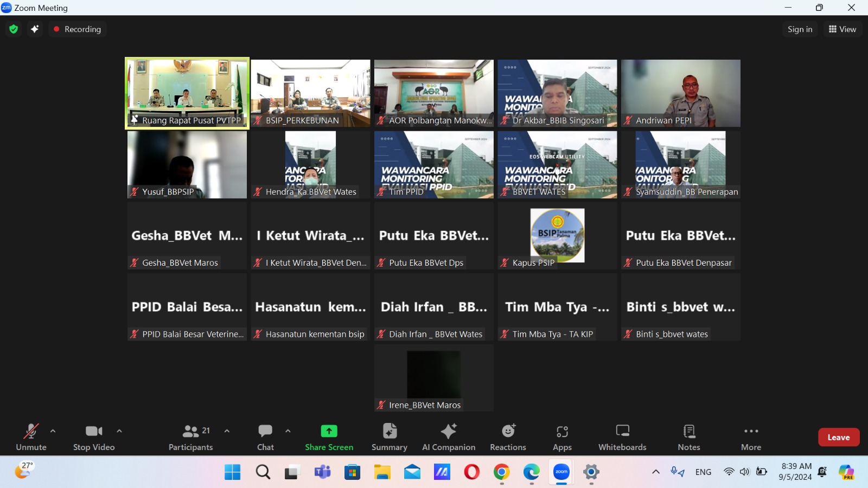Click the Recording indicator
Image resolution: width=868 pixels, height=488 pixels.
[x=77, y=29]
